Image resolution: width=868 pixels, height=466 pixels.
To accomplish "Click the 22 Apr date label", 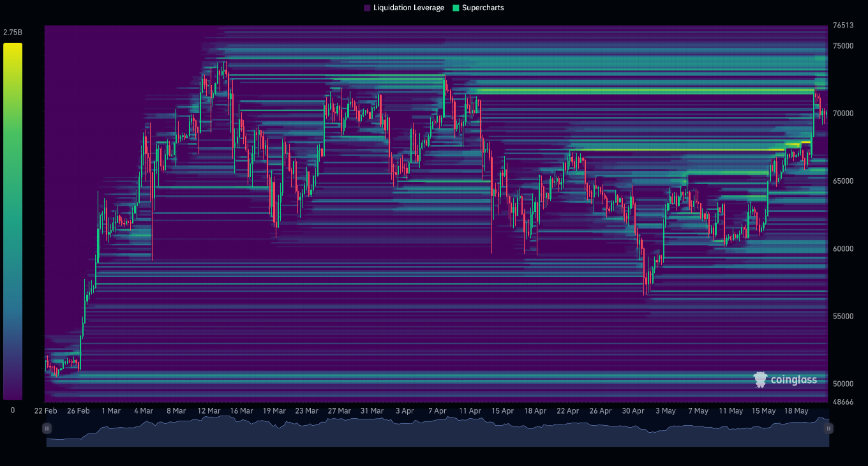I will click(568, 411).
